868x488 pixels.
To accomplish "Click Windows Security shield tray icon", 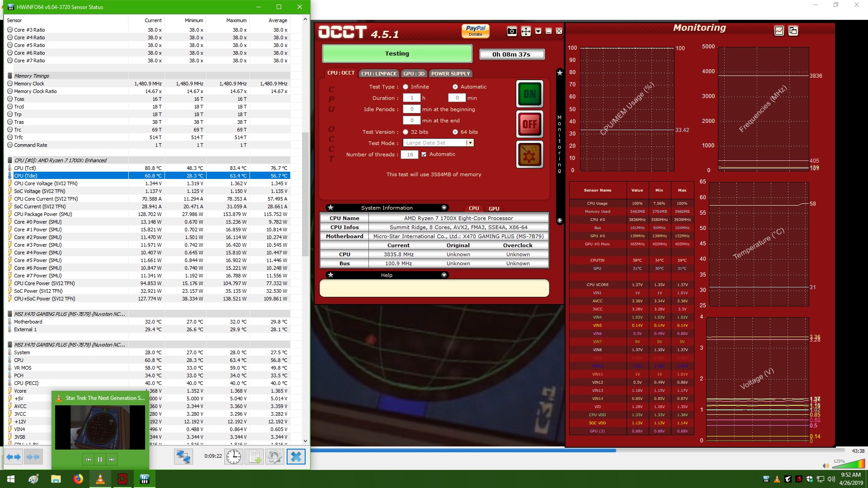I will (810, 479).
